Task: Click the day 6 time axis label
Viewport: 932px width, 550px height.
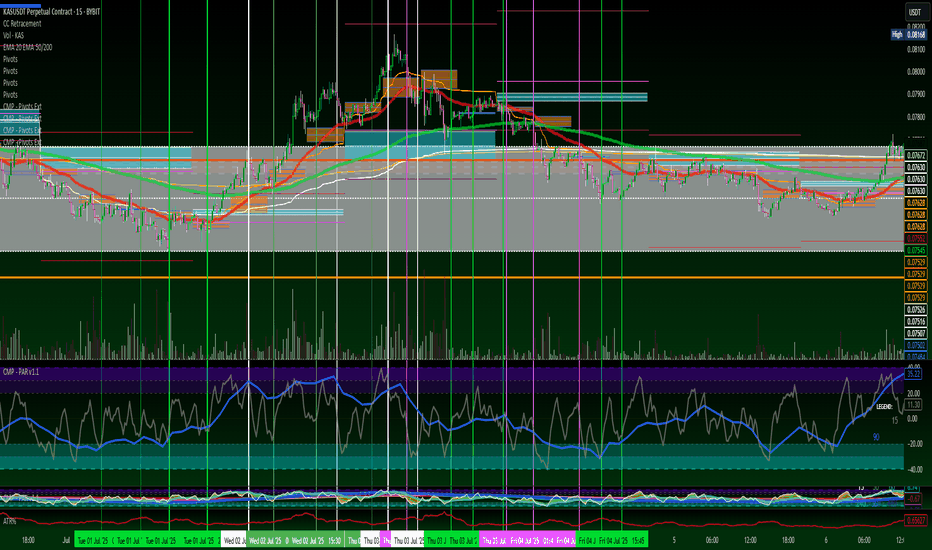Action: (826, 540)
